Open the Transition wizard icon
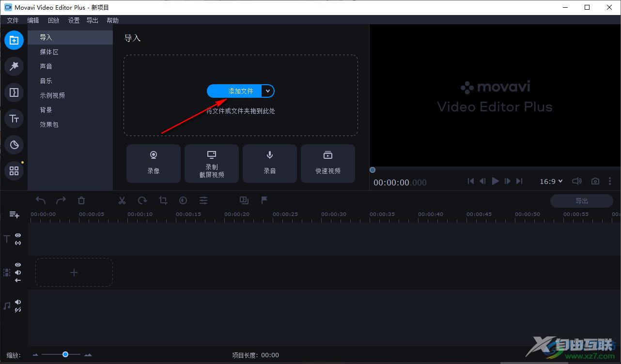Screen dimensions: 621x364 point(244,200)
